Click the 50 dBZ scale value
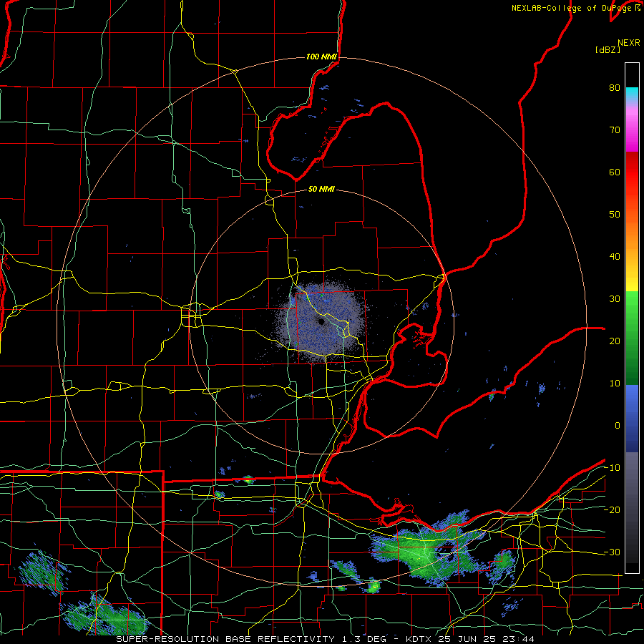 [x=615, y=215]
